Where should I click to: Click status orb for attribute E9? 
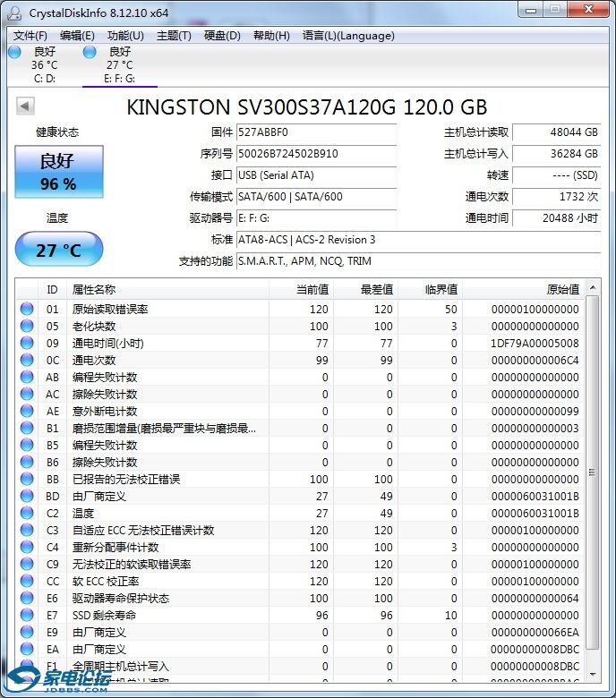pos(27,632)
